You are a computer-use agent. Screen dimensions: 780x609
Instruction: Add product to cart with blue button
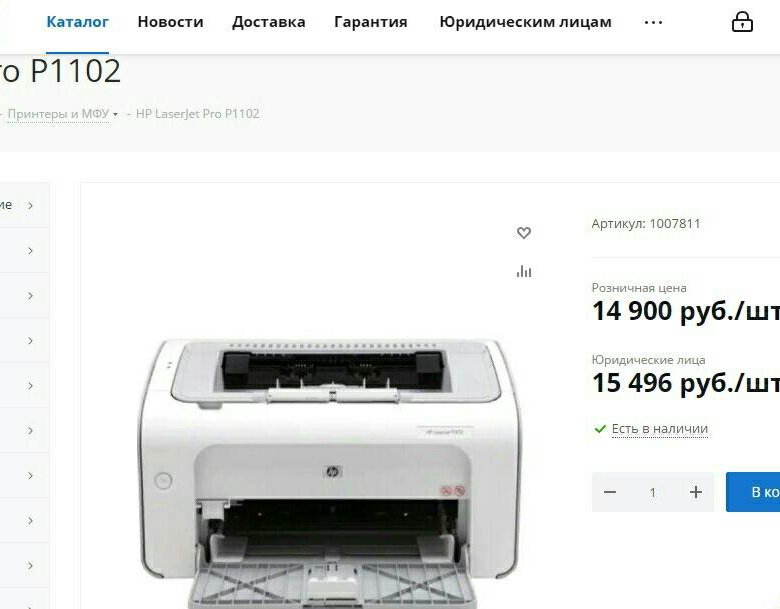[x=753, y=492]
